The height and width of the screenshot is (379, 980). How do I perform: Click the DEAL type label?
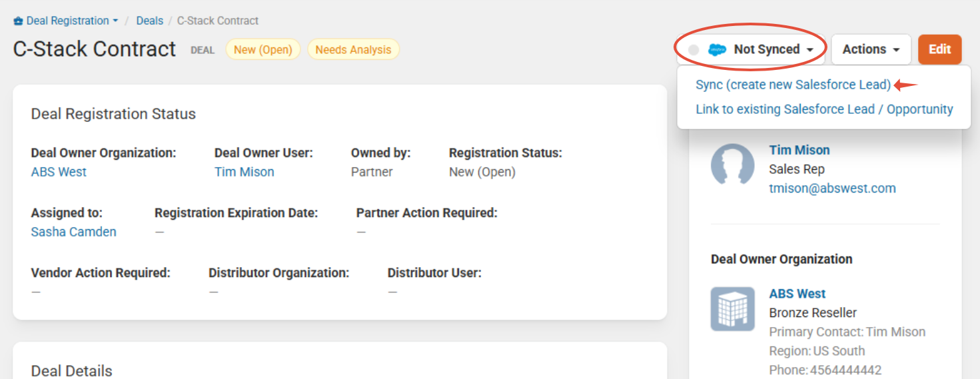203,50
